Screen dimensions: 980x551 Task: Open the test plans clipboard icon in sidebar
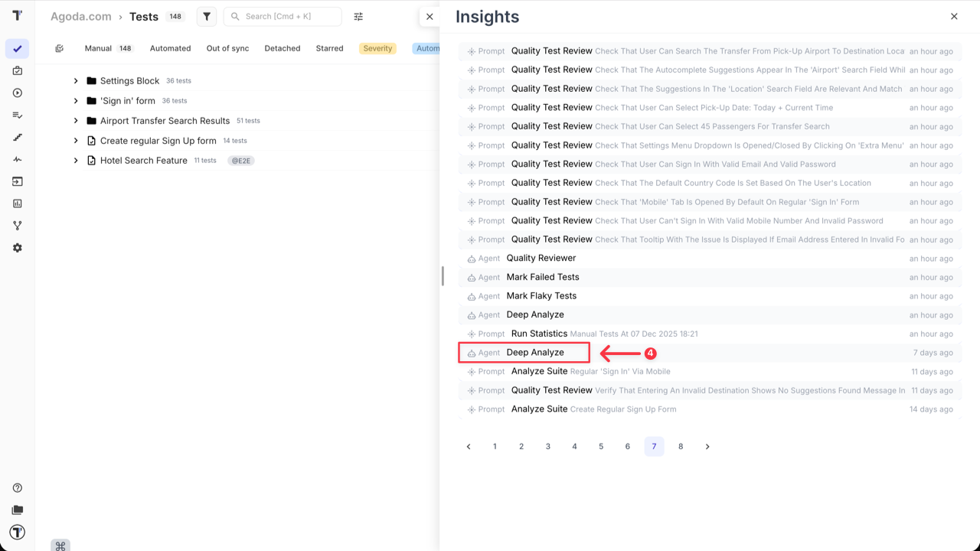pos(17,70)
